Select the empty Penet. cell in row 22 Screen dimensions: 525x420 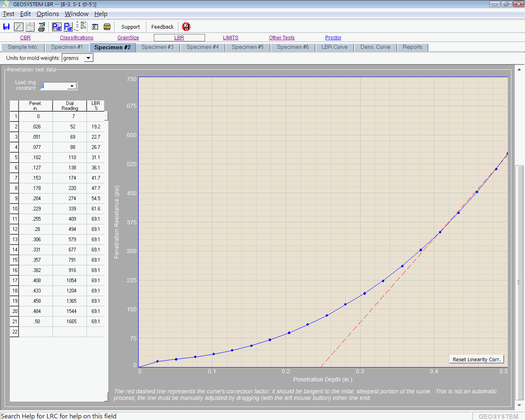pos(36,332)
